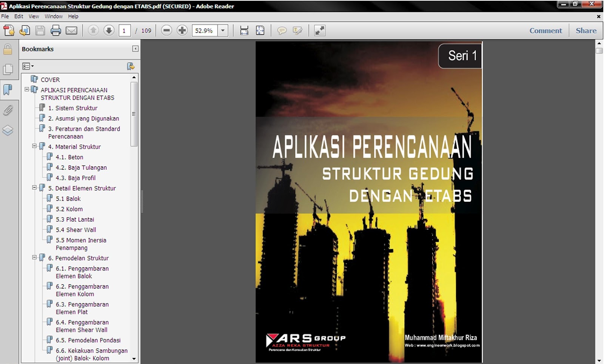Image resolution: width=604 pixels, height=364 pixels.
Task: Open 5.5 Momen Inersia Penampang bookmark
Action: point(81,244)
